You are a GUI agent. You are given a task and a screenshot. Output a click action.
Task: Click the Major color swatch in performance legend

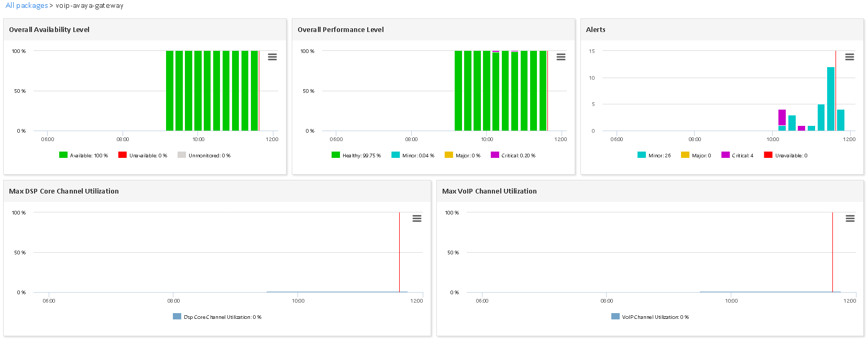(x=448, y=155)
